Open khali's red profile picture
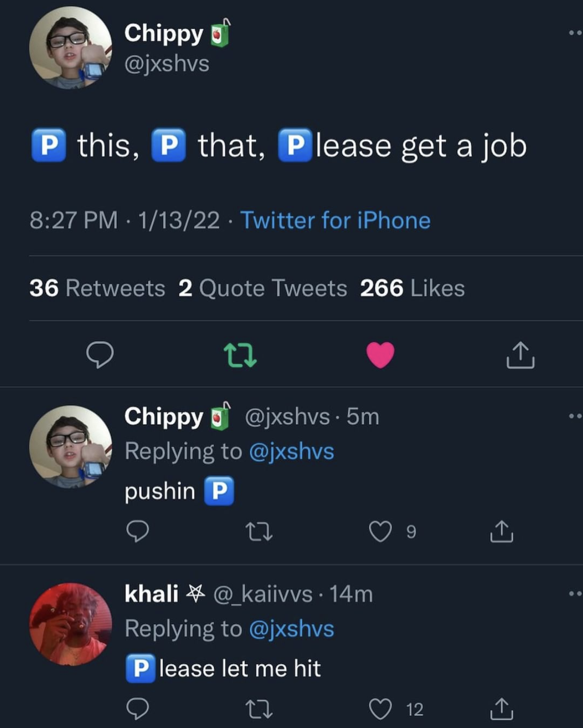The height and width of the screenshot is (728, 583). click(71, 624)
